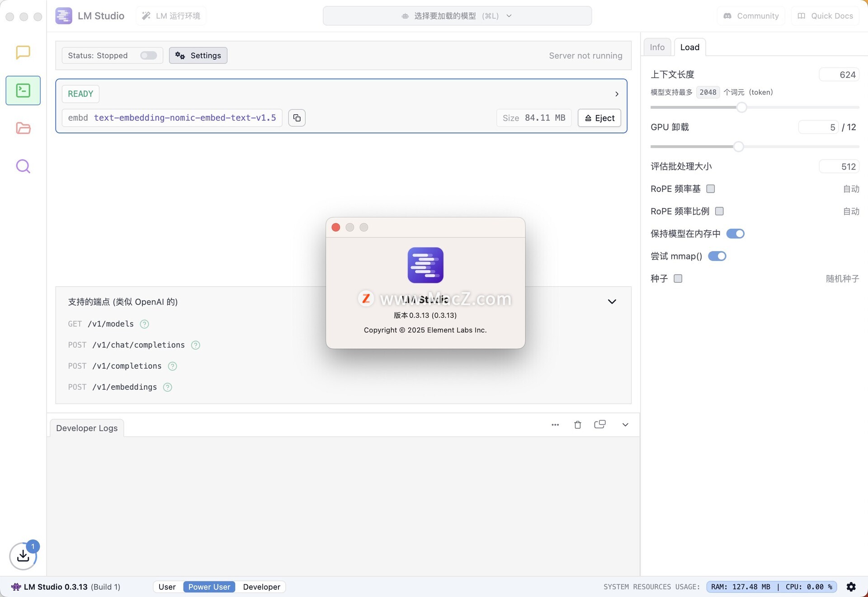Click the LM Studio icon in About dialog
Image resolution: width=868 pixels, height=597 pixels.
(x=425, y=265)
